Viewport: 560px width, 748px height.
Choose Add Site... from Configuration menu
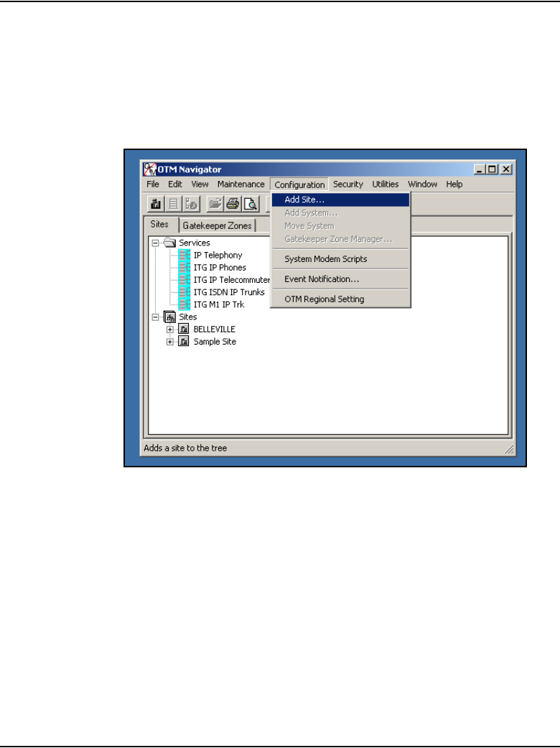coord(340,200)
